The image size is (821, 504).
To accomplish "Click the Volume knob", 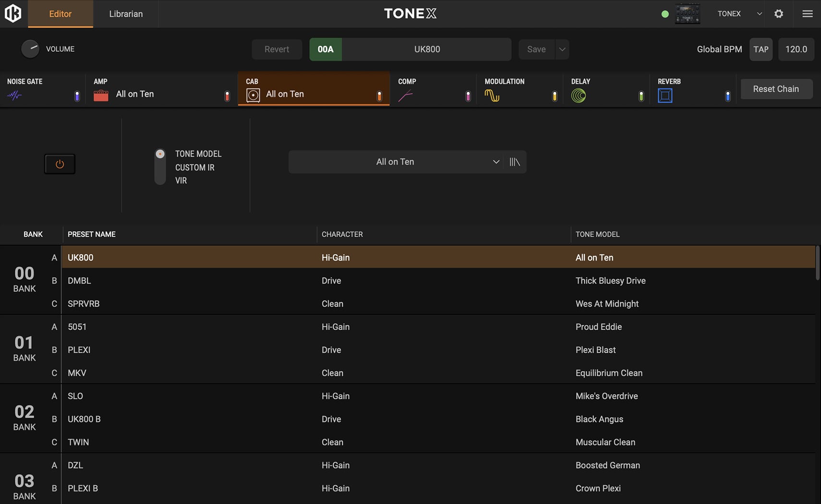I will 30,49.
